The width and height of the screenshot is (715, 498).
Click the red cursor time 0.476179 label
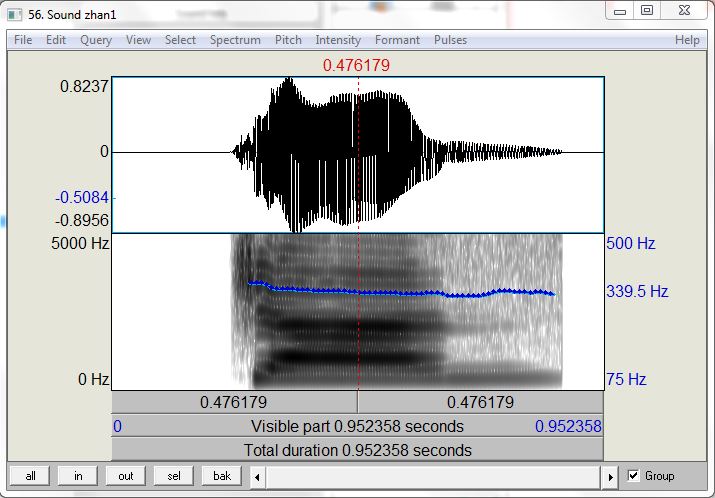(357, 65)
